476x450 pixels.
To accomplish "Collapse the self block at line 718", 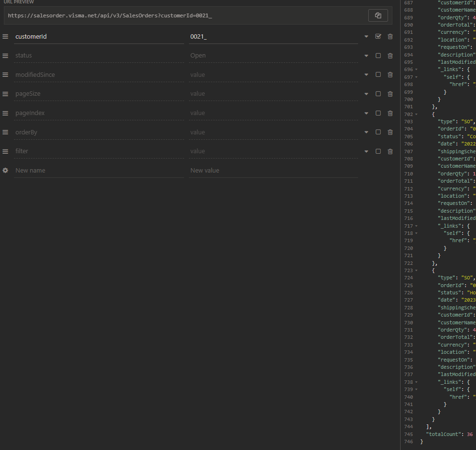I will [416, 233].
